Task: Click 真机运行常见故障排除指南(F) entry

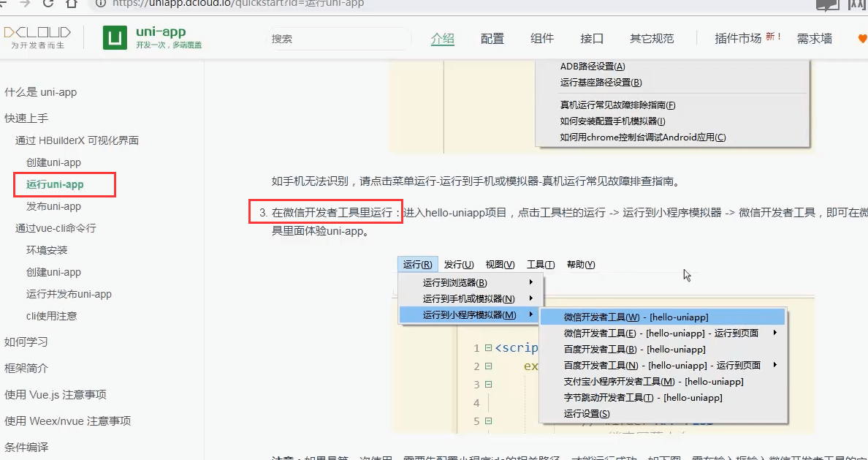Action: coord(618,105)
